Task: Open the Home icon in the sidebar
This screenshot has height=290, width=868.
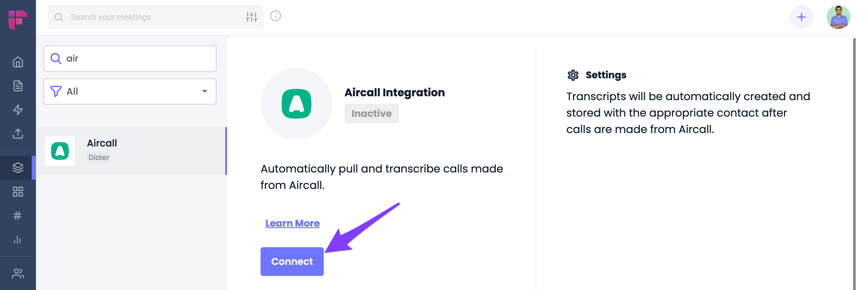Action: 18,62
